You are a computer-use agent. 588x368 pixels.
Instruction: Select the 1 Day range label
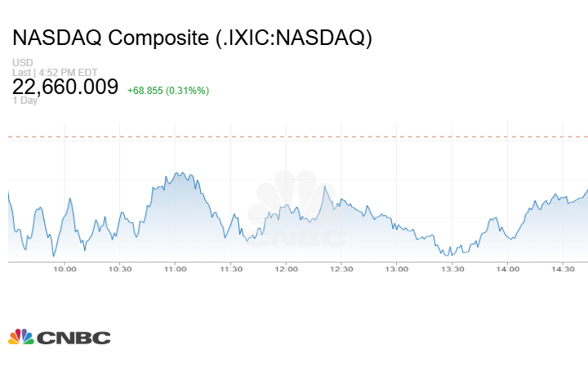tap(24, 101)
